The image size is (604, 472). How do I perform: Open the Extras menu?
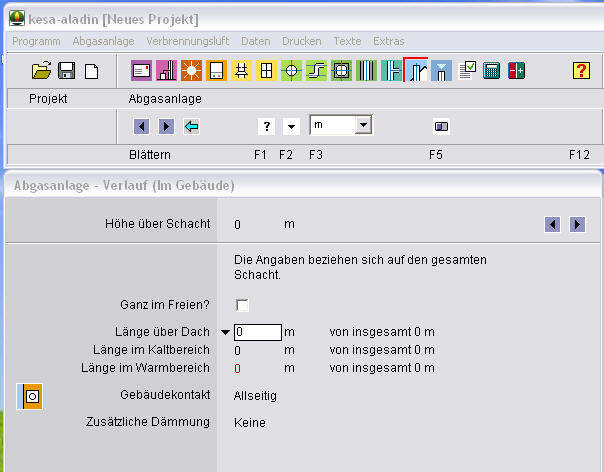point(389,41)
